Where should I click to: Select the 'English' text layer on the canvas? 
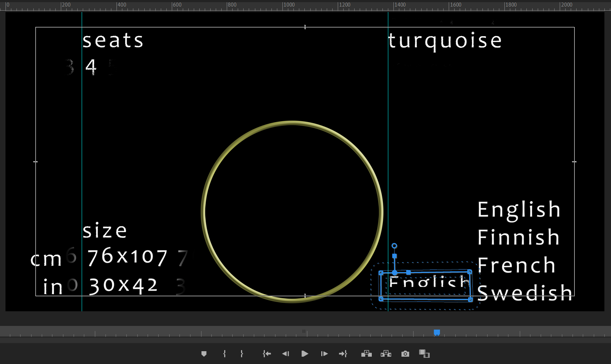[x=427, y=285]
